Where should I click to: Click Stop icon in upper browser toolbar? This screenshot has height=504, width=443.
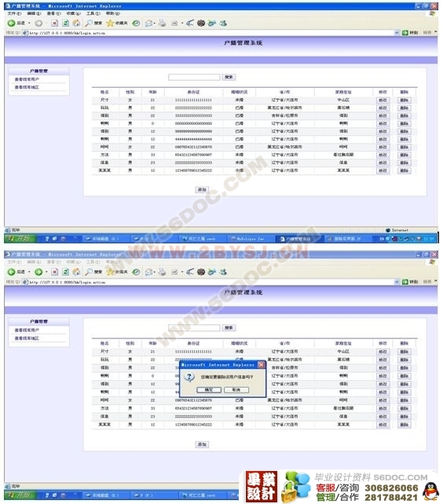pyautogui.click(x=55, y=23)
